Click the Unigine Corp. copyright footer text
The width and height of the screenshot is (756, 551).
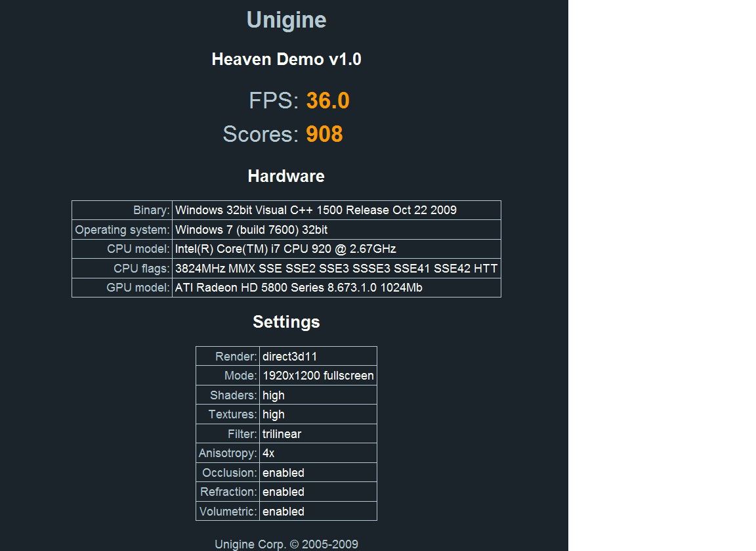(286, 544)
